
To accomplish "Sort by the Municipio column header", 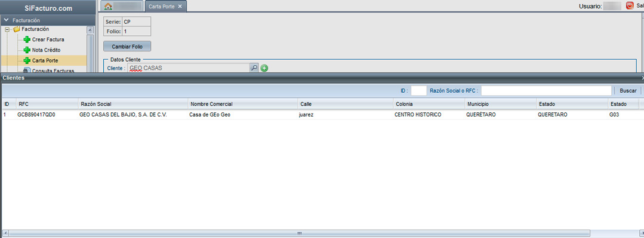I will pos(501,104).
